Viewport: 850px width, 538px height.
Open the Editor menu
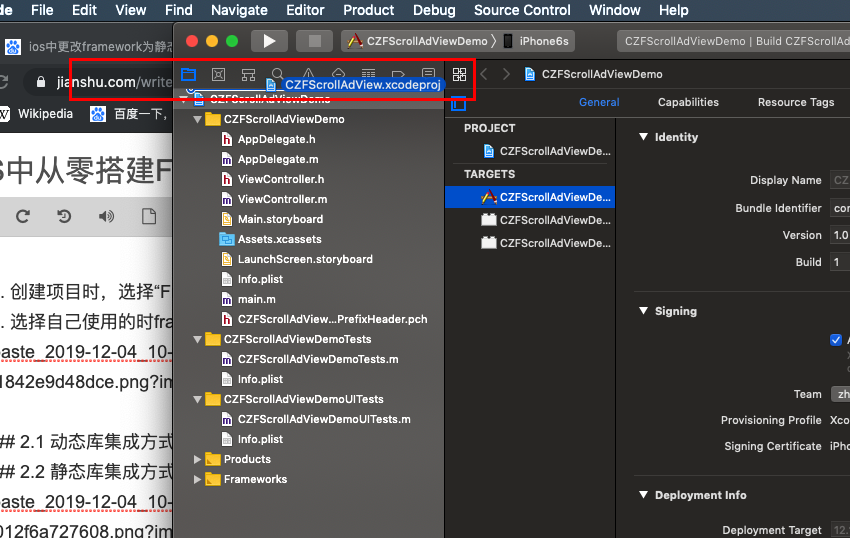[305, 10]
